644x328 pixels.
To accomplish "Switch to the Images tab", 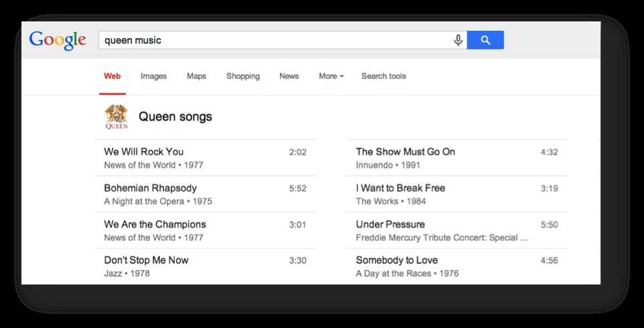I will (x=153, y=76).
